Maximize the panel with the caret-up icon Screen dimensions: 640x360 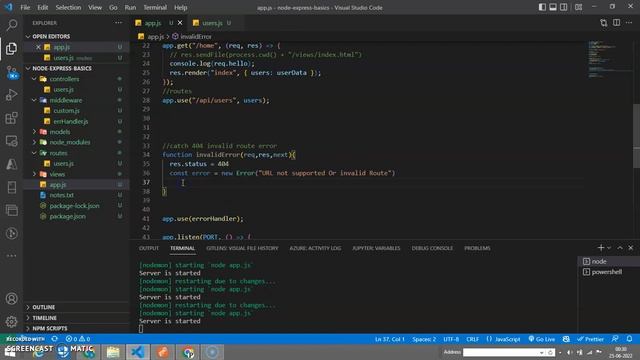(x=620, y=248)
